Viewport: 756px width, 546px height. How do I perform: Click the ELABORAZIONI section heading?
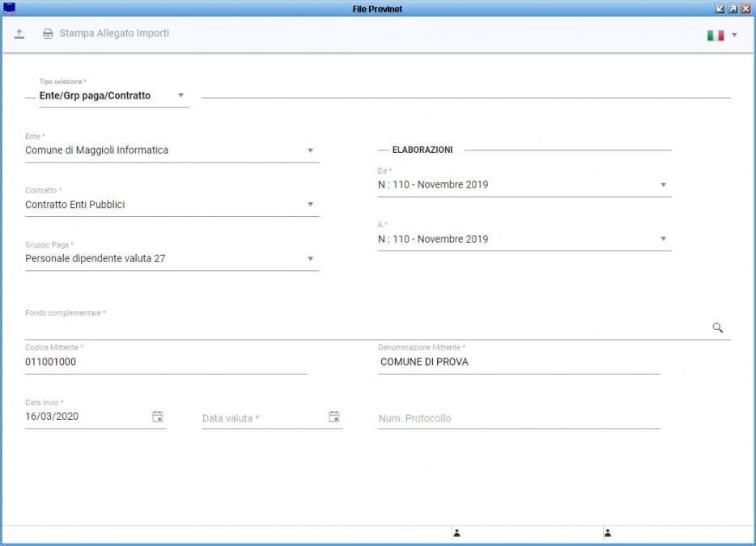tap(423, 150)
